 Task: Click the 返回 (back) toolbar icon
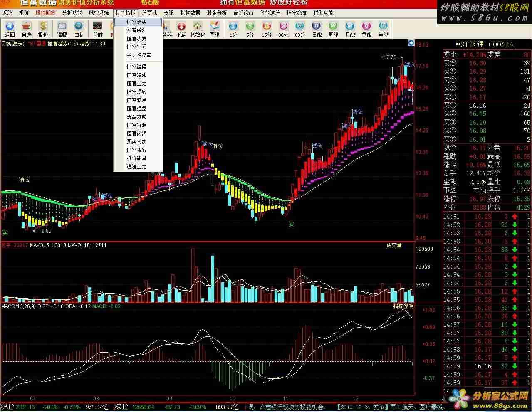click(10, 29)
